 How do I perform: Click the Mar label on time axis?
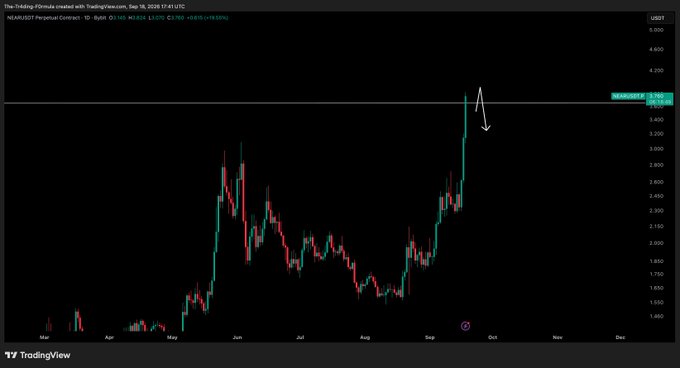coord(44,337)
